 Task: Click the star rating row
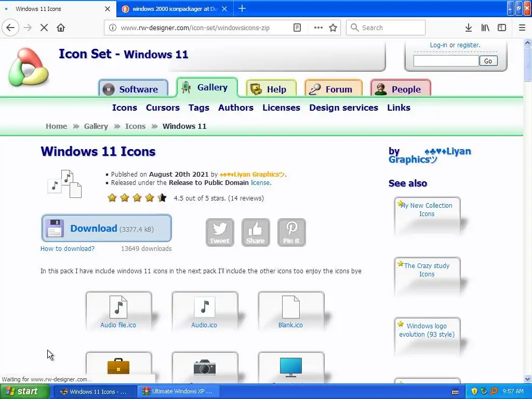click(137, 198)
